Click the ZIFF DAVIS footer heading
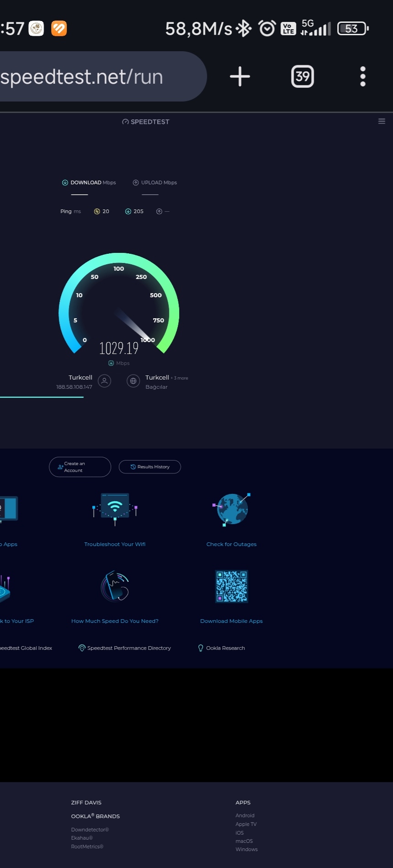 86,803
